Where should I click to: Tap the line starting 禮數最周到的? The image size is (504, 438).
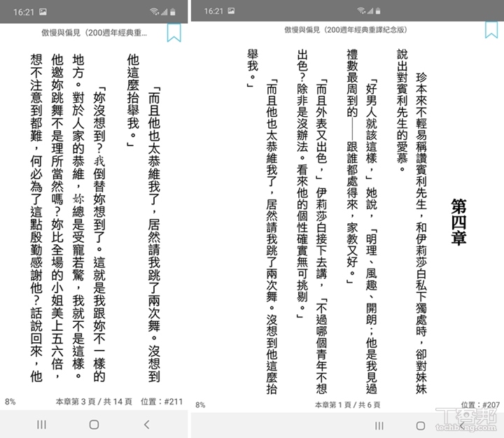[x=352, y=167]
